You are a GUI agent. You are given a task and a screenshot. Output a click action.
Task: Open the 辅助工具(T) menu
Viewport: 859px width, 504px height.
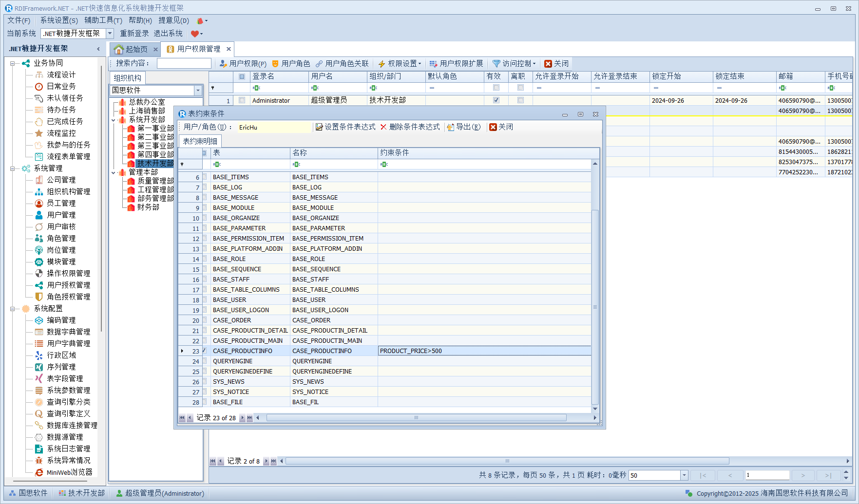(x=103, y=20)
